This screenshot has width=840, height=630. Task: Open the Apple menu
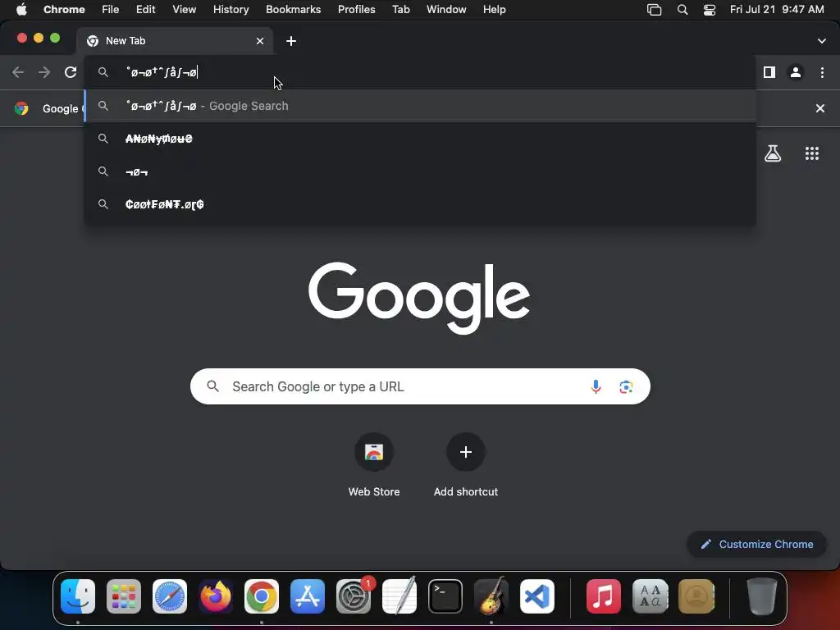[21, 10]
